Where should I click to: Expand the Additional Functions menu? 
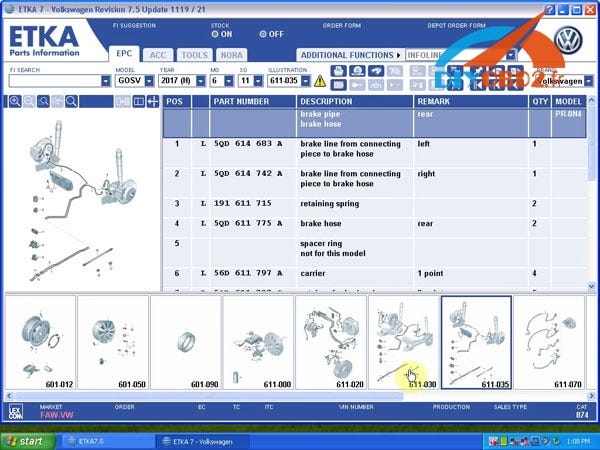tap(350, 55)
